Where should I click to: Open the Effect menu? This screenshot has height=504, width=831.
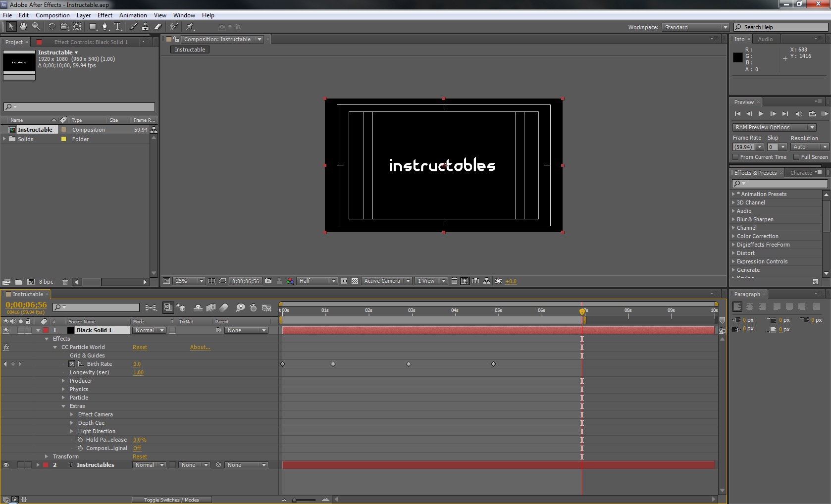pos(105,15)
